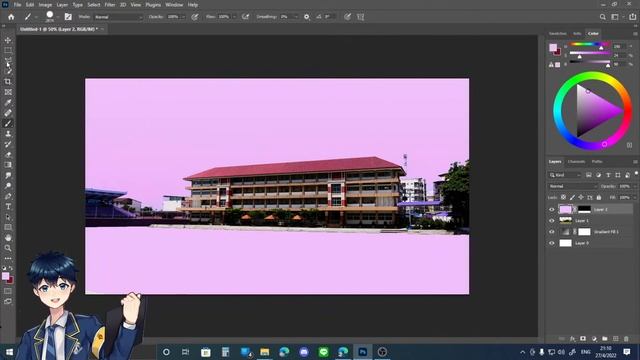Open the Opacity dropdown in options bar

[183, 17]
